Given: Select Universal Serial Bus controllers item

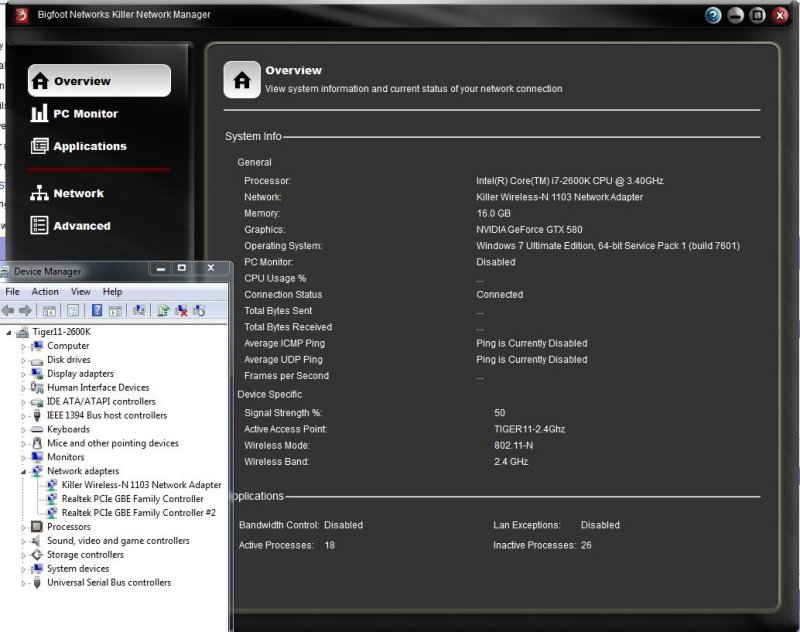Looking at the screenshot, I should click(x=109, y=582).
